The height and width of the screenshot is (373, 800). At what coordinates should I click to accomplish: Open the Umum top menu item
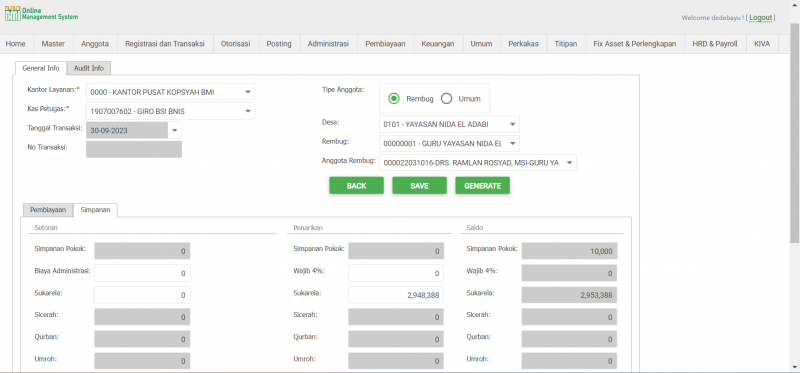pos(481,44)
